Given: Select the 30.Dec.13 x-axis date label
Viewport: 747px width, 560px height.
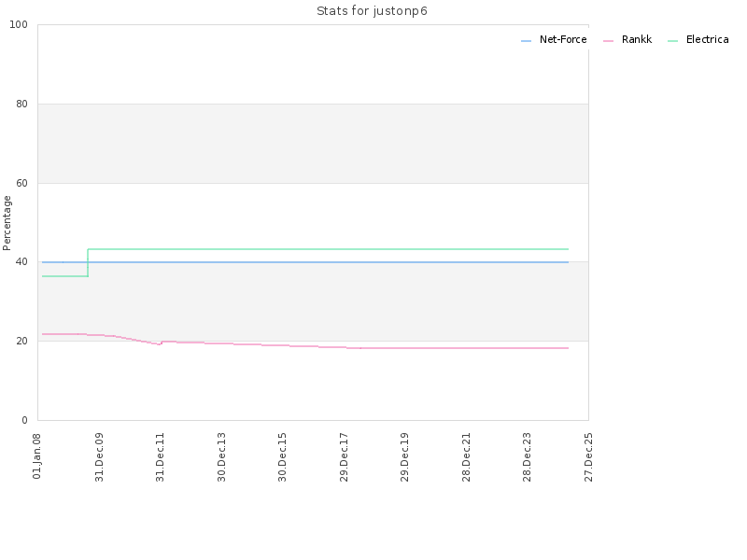Looking at the screenshot, I should pos(221,457).
